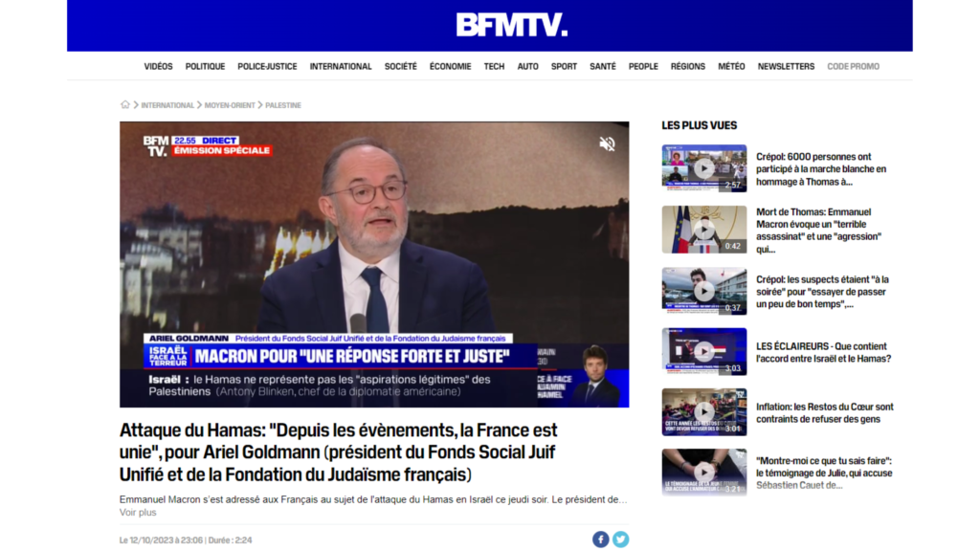This screenshot has width=980, height=551.
Task: Open the CODE PROMO link
Action: point(853,66)
